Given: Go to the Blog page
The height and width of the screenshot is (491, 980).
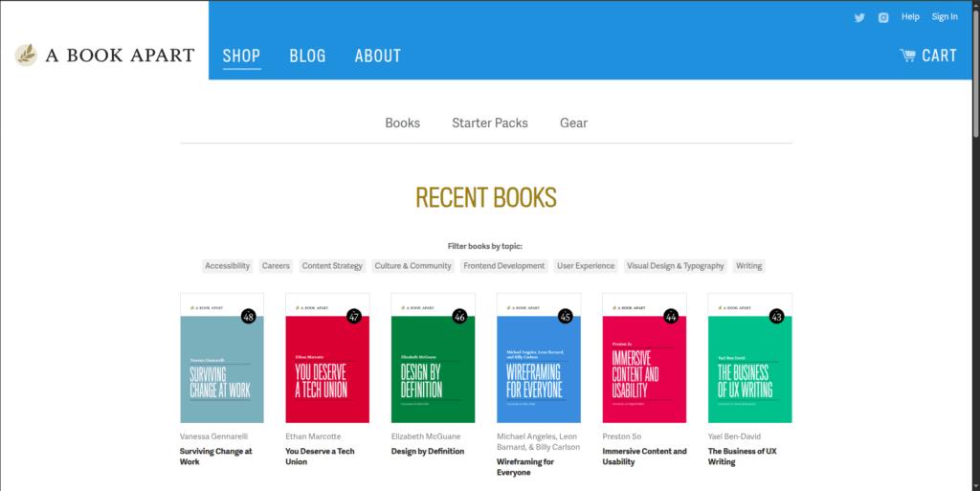Looking at the screenshot, I should (307, 56).
